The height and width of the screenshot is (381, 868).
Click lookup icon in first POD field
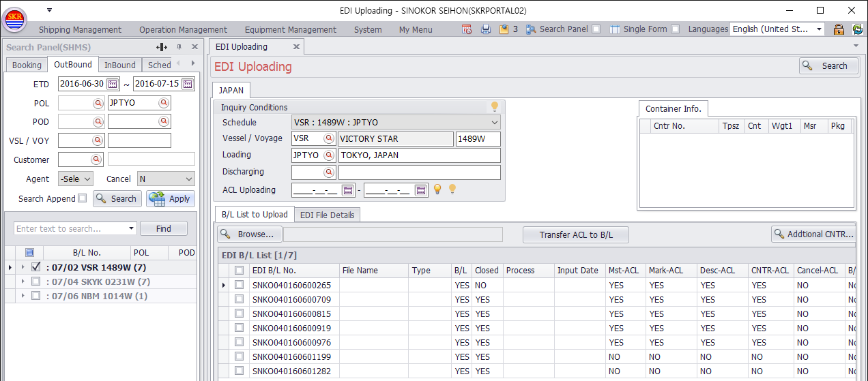[x=98, y=121]
